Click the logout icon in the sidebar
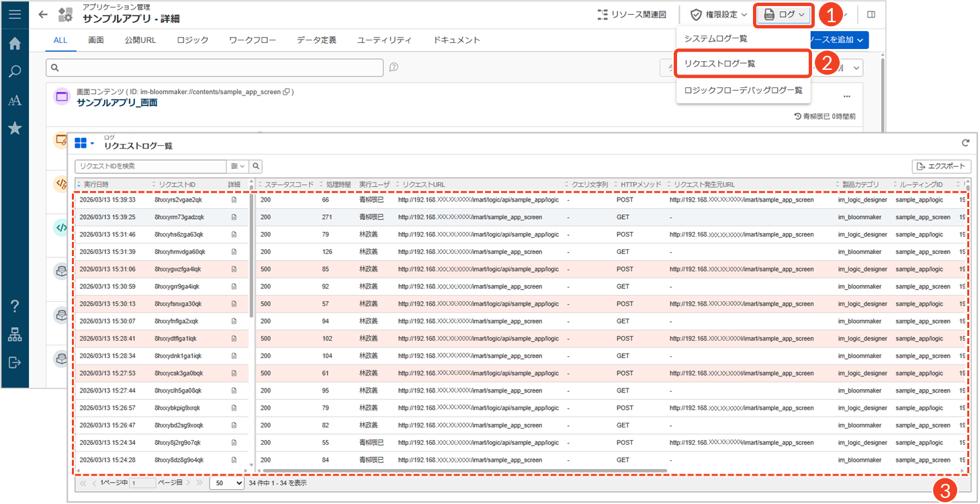 (14, 362)
